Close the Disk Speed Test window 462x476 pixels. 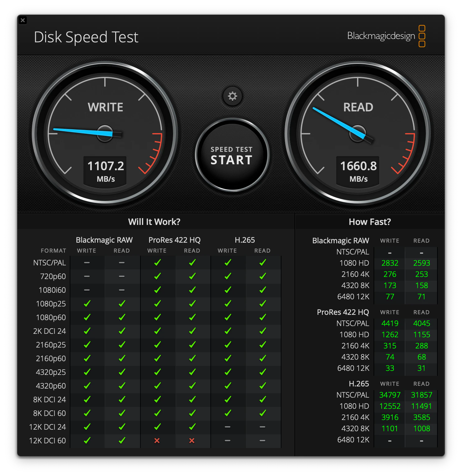pos(23,21)
